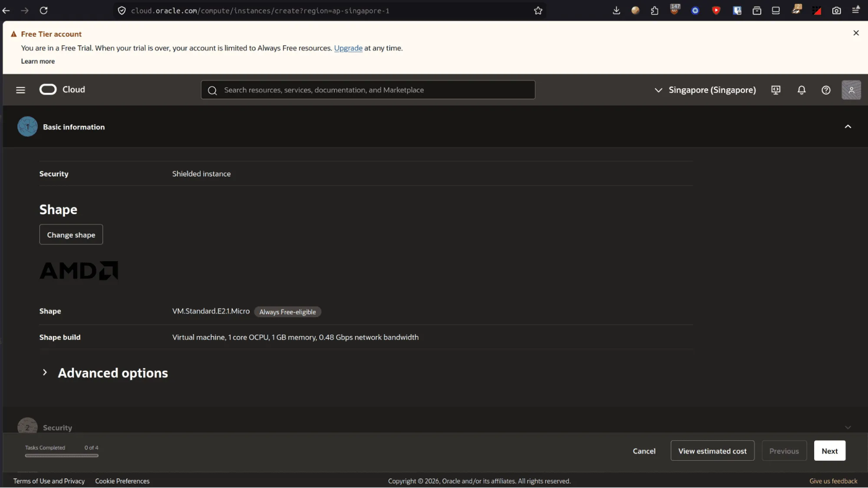Click the Upgrade link in the banner
Screen dimensions: 868x488
348,48
